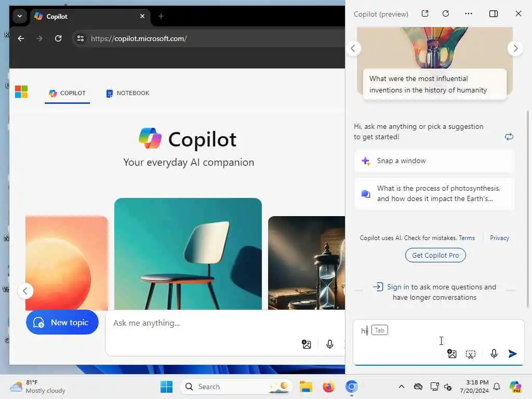
Task: Open the Windows Start menu
Action: pos(166,387)
